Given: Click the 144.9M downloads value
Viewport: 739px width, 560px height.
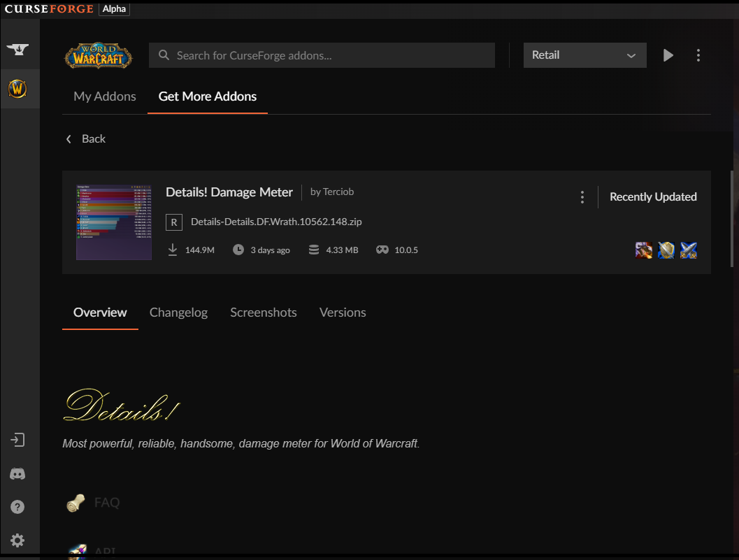Looking at the screenshot, I should point(200,250).
